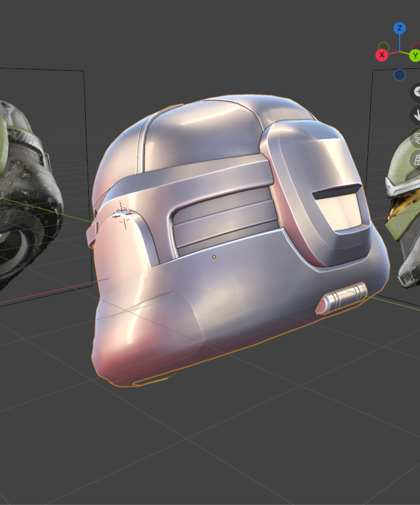Toggle camera view with camera icon
420x505 pixels.
(x=416, y=138)
